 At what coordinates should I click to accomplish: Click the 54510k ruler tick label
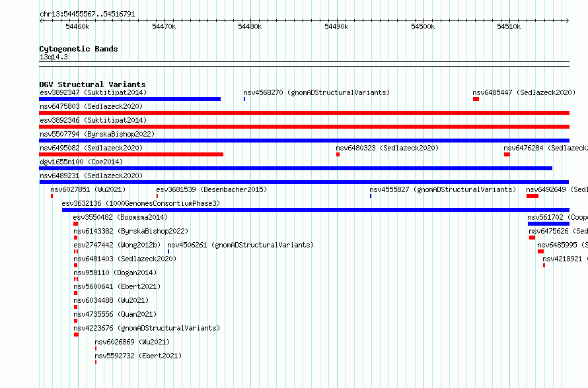point(509,26)
